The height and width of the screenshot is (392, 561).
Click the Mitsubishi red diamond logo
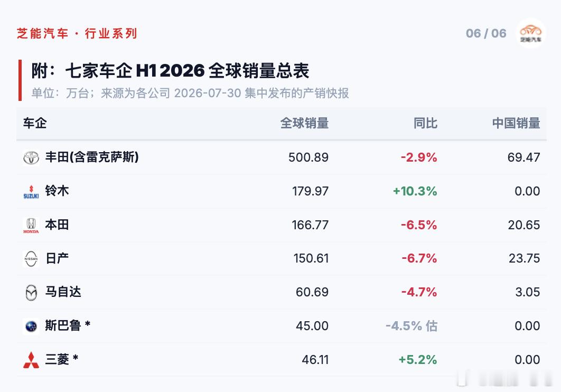(31, 360)
